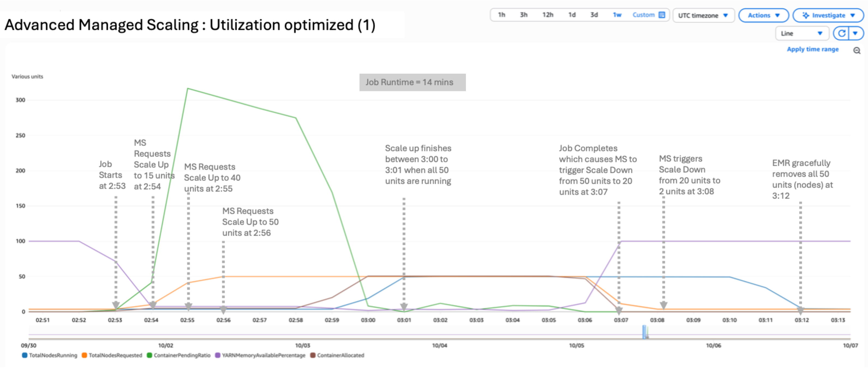Expand the Actions dropdown
868x369 pixels.
coord(763,15)
